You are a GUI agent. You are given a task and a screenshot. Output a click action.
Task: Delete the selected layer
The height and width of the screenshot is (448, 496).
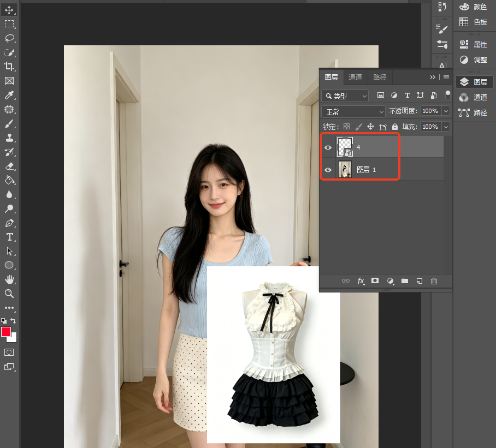tap(434, 281)
